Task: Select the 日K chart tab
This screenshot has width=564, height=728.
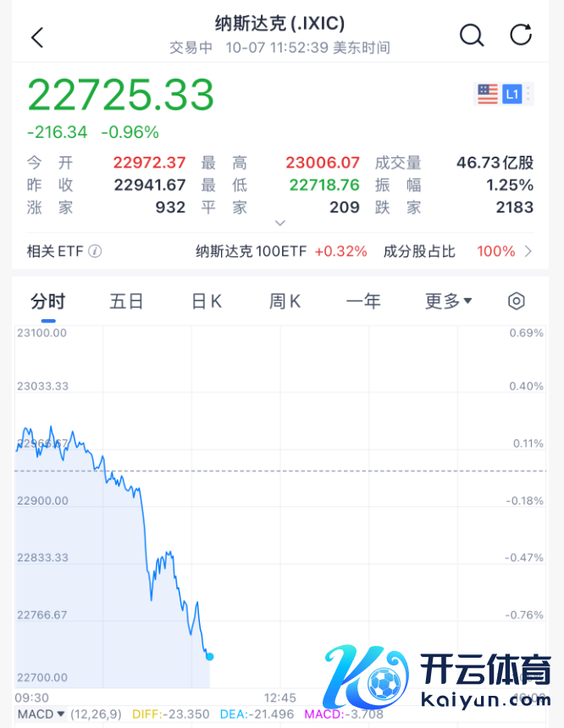Action: coord(206,301)
